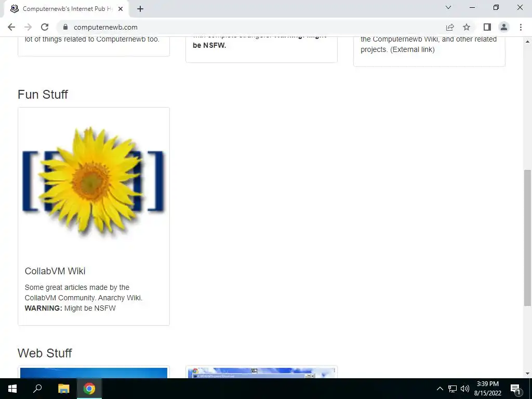This screenshot has height=399, width=532.
Task: Select the Computernewb's Internet Pub tab
Action: (66, 9)
